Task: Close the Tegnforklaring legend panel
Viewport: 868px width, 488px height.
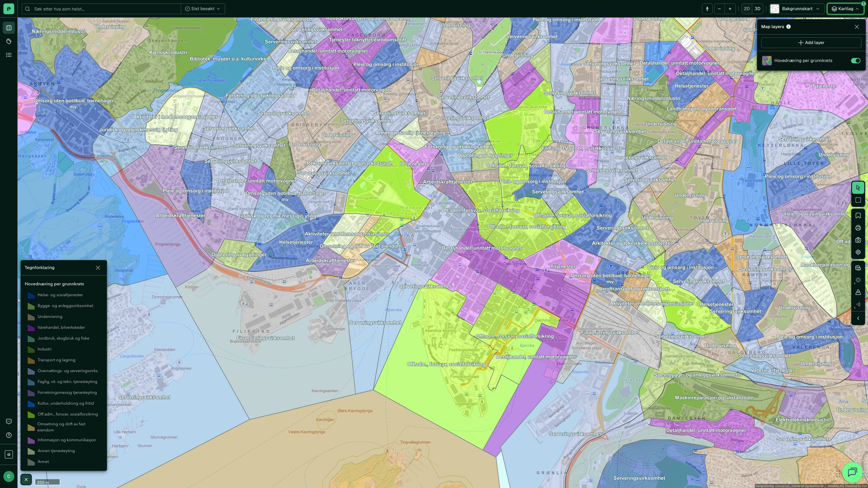Action: point(98,268)
